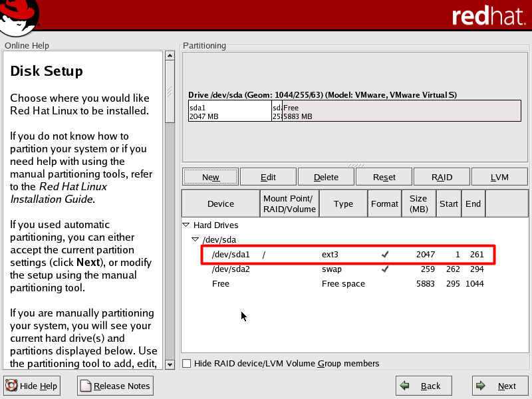
Task: Collapse the /dev/sda tree node
Action: pos(195,239)
